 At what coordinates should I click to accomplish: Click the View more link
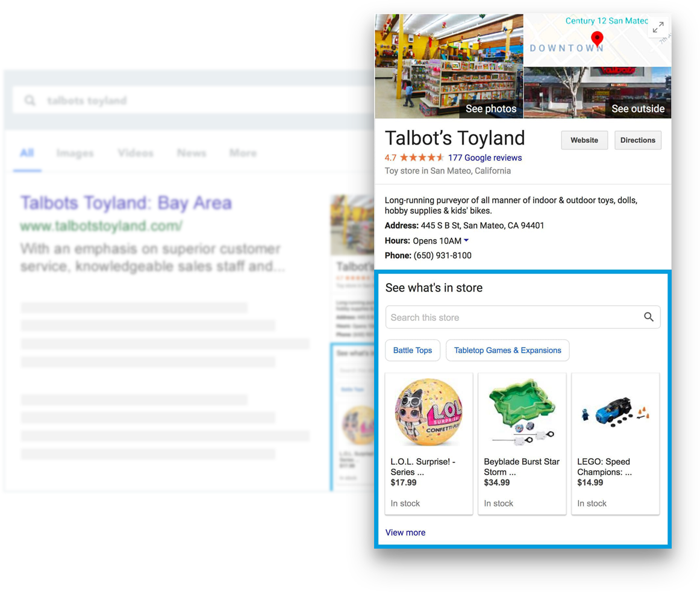[x=405, y=532]
